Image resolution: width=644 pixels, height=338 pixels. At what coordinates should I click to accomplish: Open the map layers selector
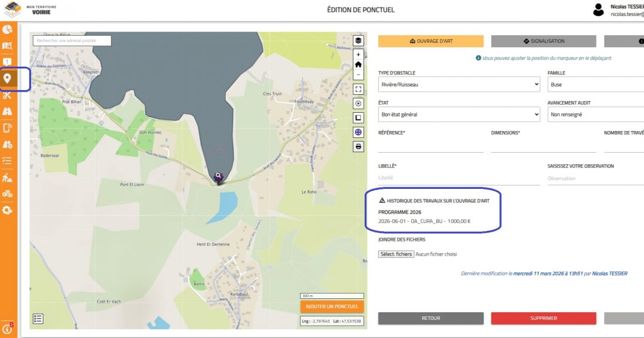tap(358, 41)
